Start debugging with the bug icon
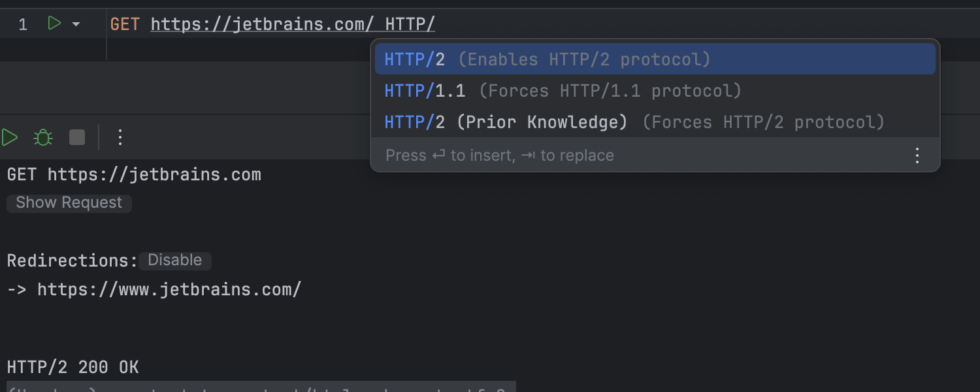980x392 pixels. [43, 137]
